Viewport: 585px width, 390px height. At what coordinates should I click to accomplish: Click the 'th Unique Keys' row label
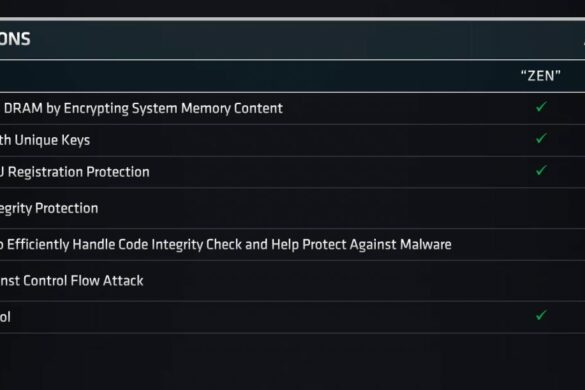(45, 140)
